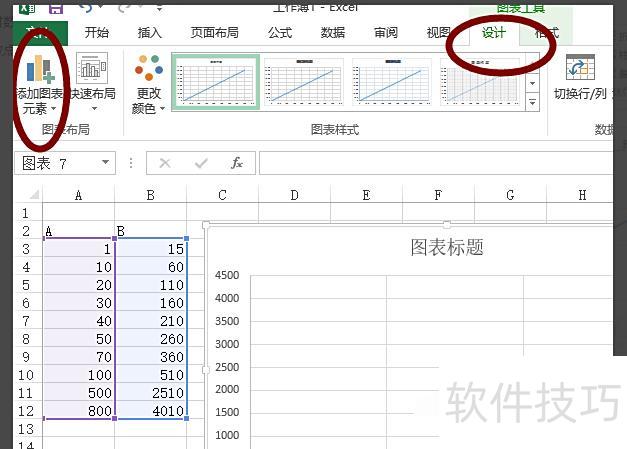Click into the formula bar input area
Screen dimensions: 627x449
click(x=436, y=163)
